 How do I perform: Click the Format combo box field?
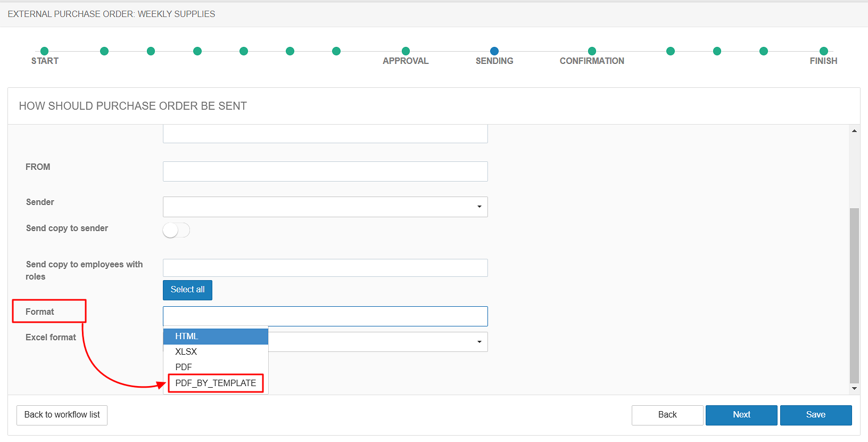tap(325, 316)
